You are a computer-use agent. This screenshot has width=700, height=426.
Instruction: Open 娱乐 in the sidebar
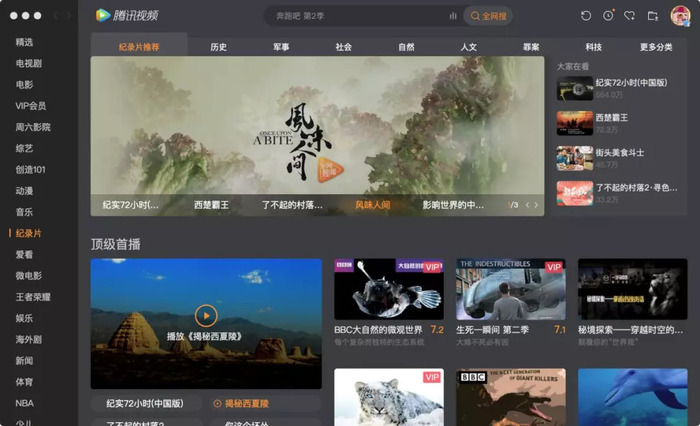(24, 318)
